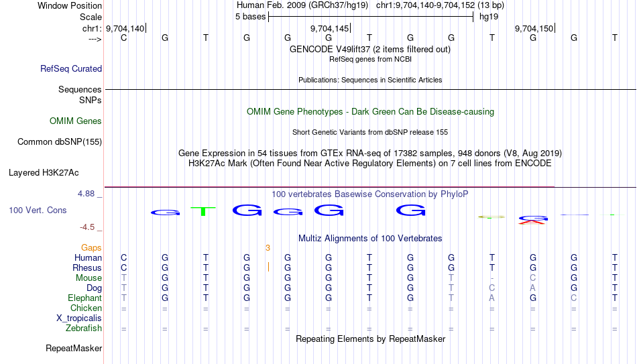Click the GTEx Gene Expression track title
637x364 pixels.
click(x=370, y=153)
